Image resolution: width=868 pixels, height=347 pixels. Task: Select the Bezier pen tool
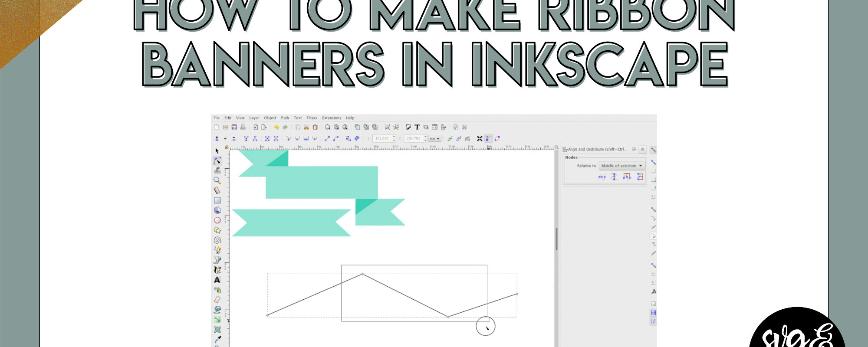click(x=217, y=260)
